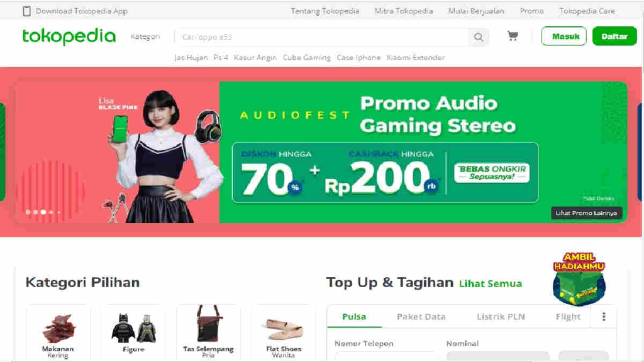
Task: Open the Flat Shoes Wanita category
Action: 284,332
